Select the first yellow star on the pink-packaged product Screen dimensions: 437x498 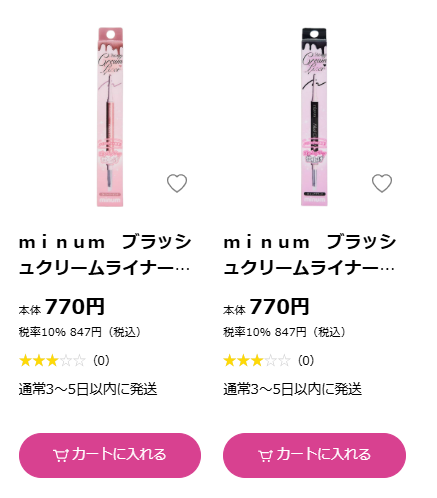click(x=25, y=361)
